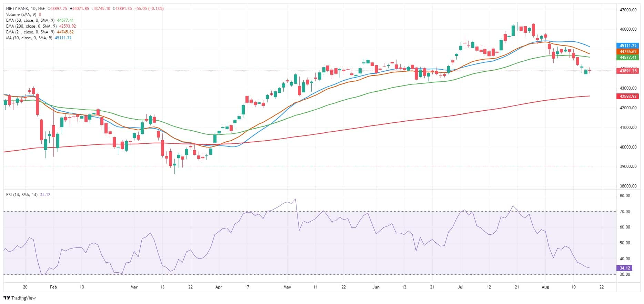The width and height of the screenshot is (644, 304).
Task: Select the EMA (21, close) indicator legend
Action: click(x=31, y=32)
